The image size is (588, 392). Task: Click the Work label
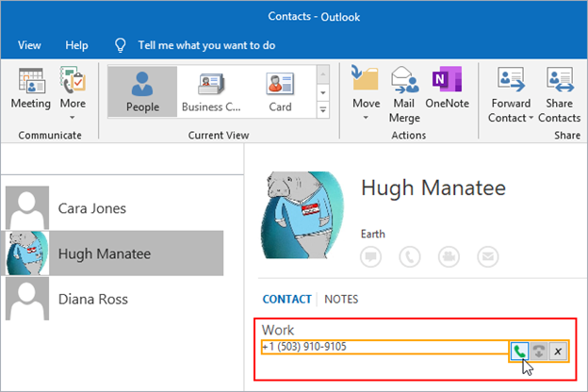pyautogui.click(x=278, y=330)
